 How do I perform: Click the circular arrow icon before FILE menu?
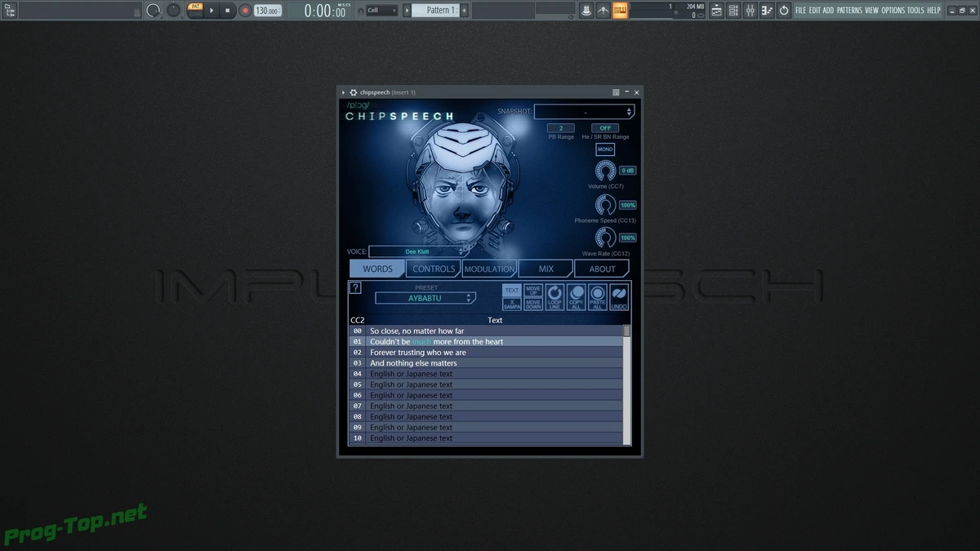coord(784,11)
